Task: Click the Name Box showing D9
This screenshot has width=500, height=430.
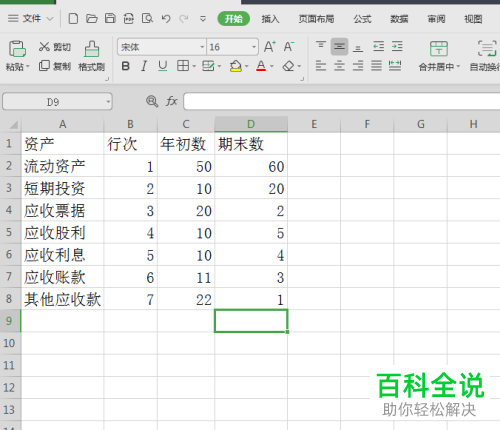Action: (x=57, y=102)
